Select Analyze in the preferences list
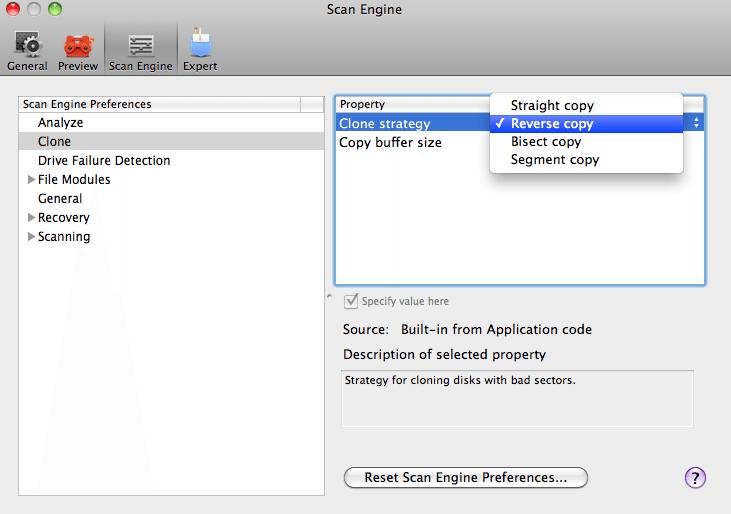The height and width of the screenshot is (514, 731). pyautogui.click(x=172, y=123)
